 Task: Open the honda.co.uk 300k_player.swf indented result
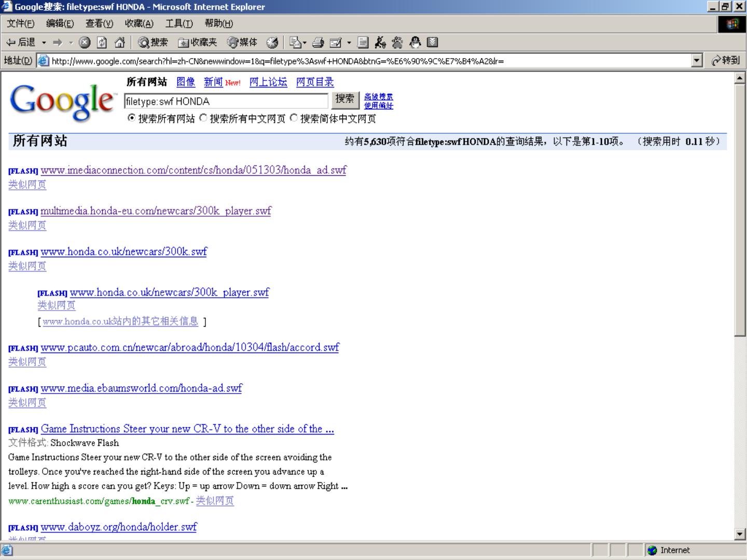click(170, 292)
